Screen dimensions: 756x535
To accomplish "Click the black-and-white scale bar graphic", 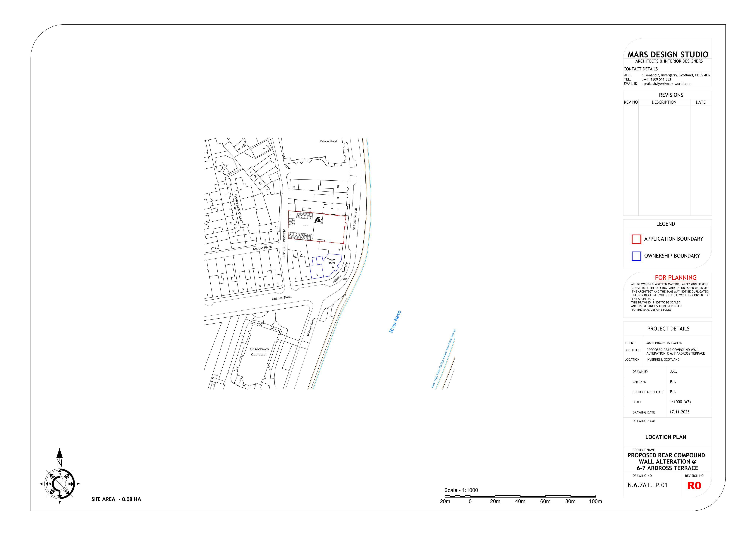I will pyautogui.click(x=520, y=496).
